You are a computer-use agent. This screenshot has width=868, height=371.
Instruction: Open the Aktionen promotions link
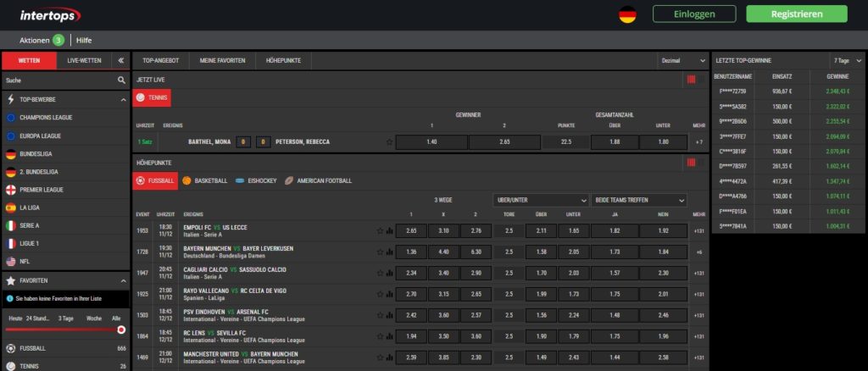pyautogui.click(x=42, y=41)
